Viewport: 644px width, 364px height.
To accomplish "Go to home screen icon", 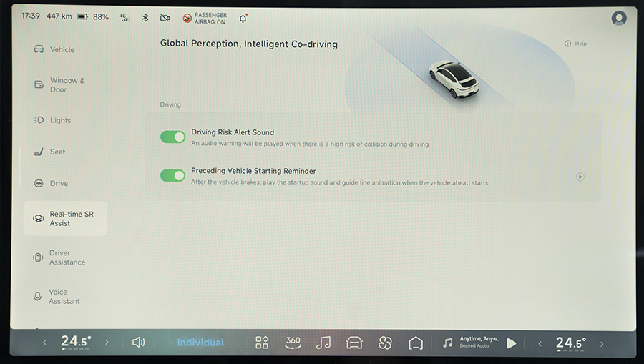I will [416, 343].
